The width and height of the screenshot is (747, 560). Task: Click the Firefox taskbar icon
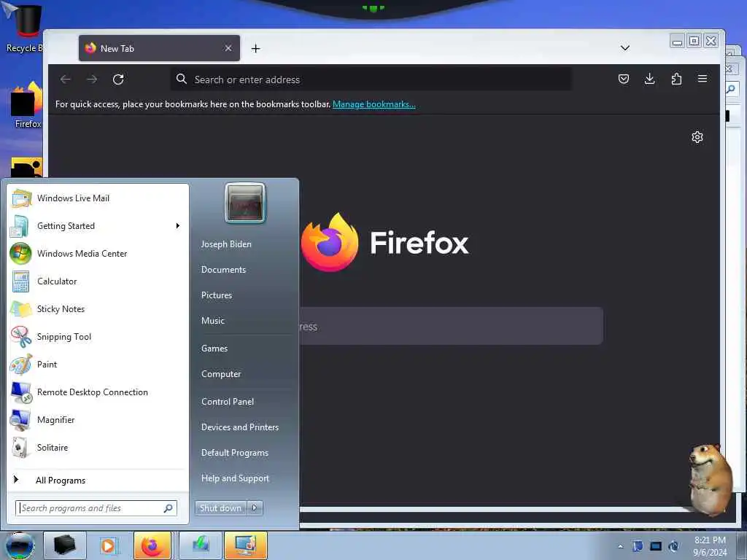click(152, 545)
